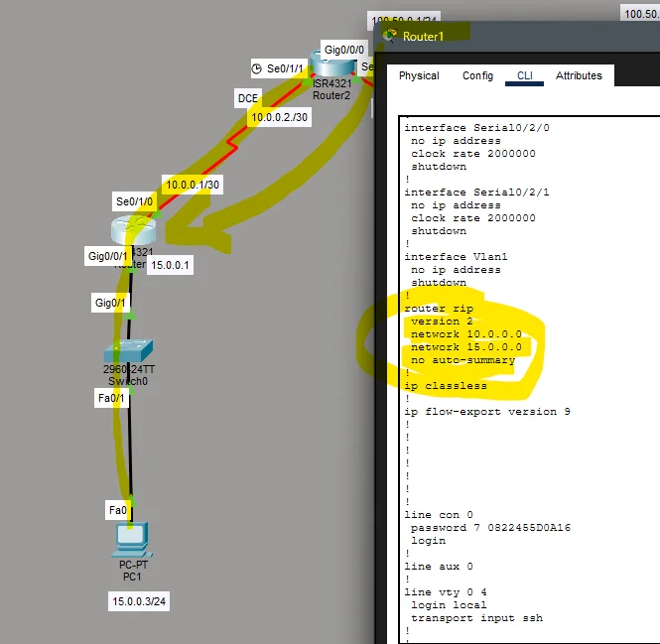Click 'login local' line in CLI
This screenshot has height=644, width=660.
pos(449,605)
